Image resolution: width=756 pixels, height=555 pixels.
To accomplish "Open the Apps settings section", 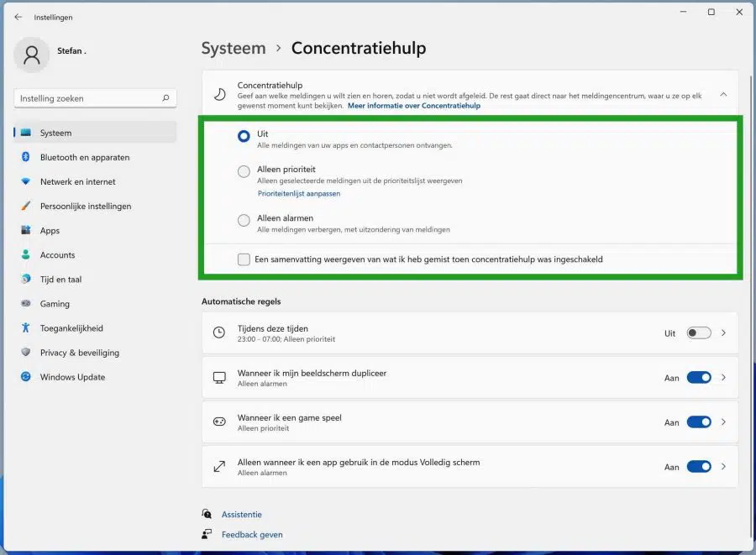I will 95,230.
